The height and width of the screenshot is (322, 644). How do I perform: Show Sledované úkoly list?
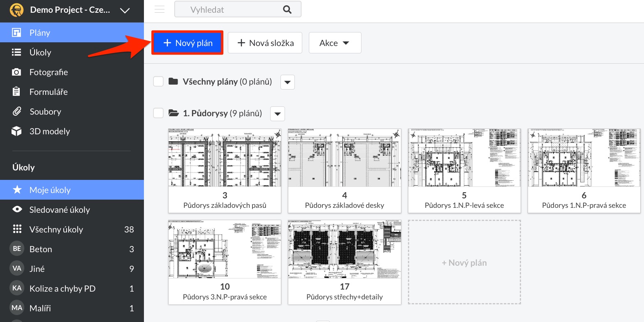72,209
